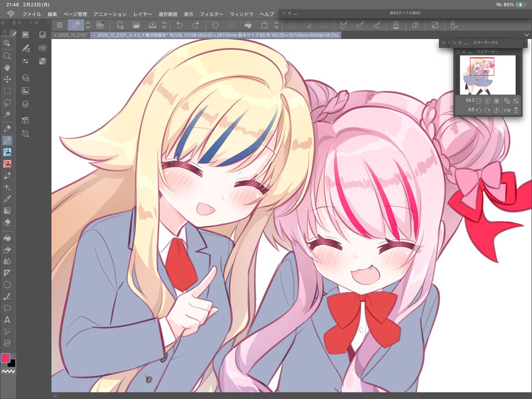The image size is (532, 399).
Task: Click the Undo icon in the toolbar
Action: [x=179, y=25]
